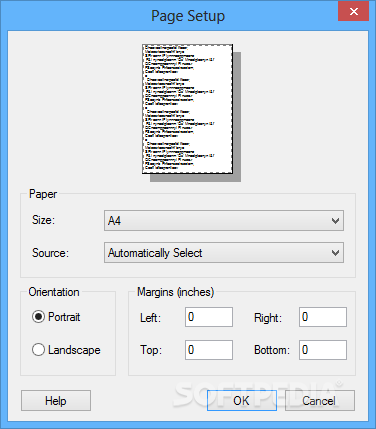Click the Orientation group label
The image size is (376, 429).
(x=54, y=292)
